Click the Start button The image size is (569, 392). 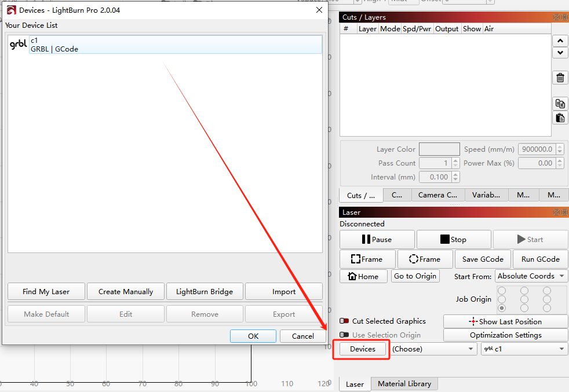[x=530, y=239]
